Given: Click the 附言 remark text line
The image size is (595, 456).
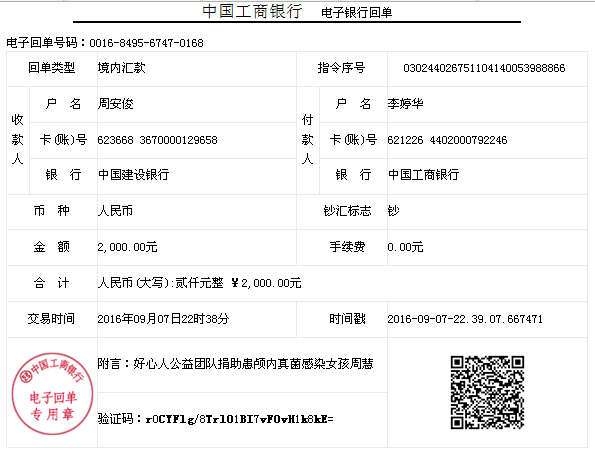Looking at the screenshot, I should (235, 363).
